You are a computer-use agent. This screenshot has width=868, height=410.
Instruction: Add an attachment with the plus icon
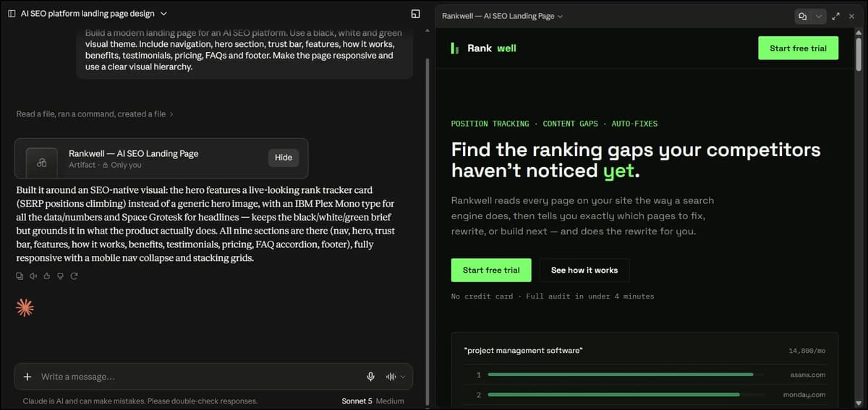point(27,377)
